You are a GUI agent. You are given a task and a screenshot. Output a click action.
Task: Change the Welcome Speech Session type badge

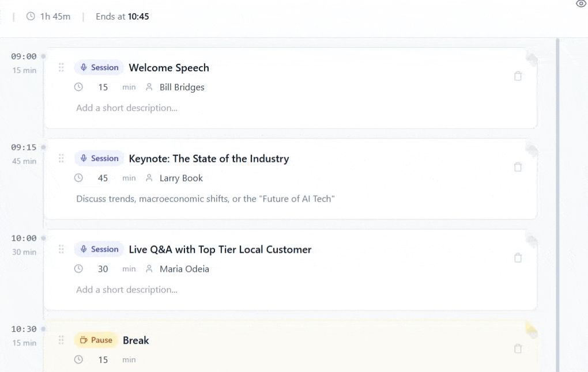tap(99, 67)
